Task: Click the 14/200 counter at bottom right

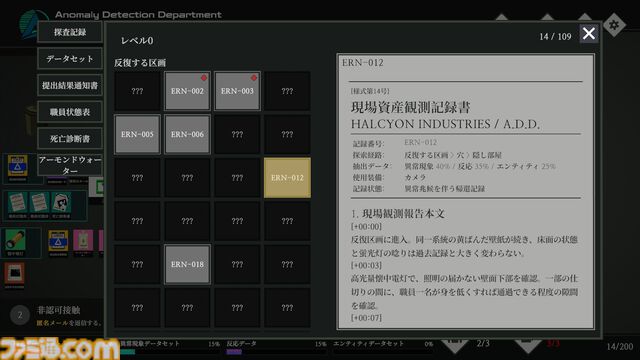Action: coord(620,347)
